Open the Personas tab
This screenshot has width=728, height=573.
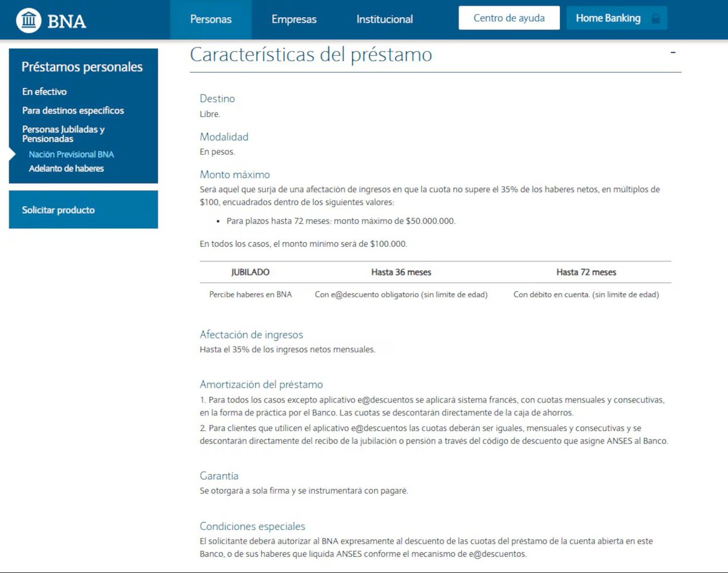tap(211, 19)
